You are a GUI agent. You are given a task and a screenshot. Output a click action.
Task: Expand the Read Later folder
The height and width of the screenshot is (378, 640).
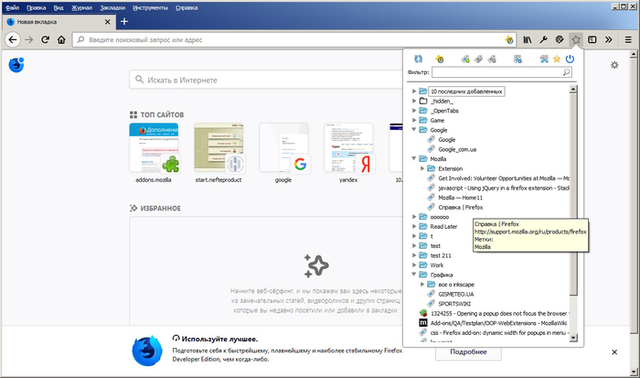click(x=414, y=227)
